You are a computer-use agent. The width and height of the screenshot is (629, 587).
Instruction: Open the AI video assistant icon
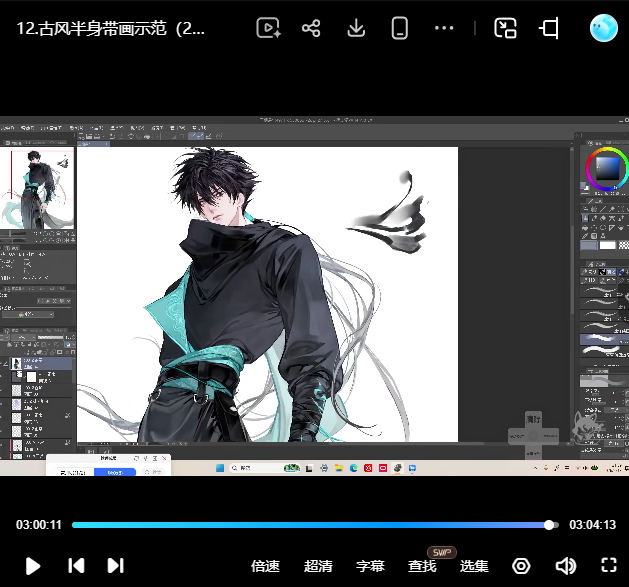click(x=268, y=28)
